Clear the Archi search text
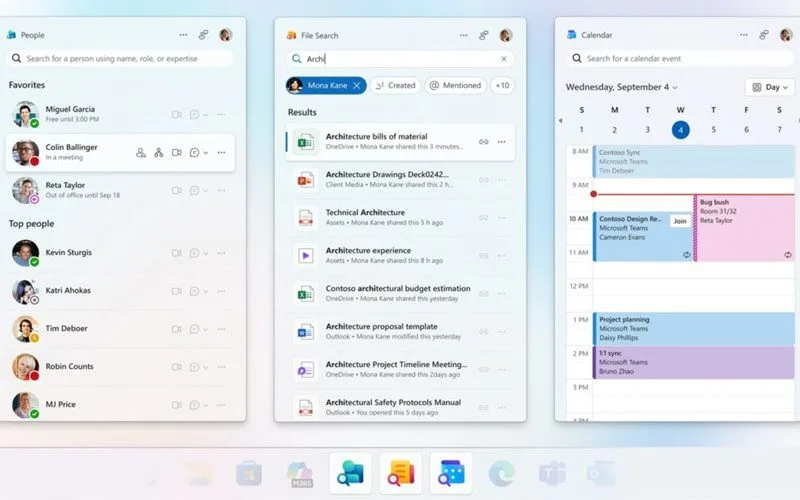 (x=504, y=59)
